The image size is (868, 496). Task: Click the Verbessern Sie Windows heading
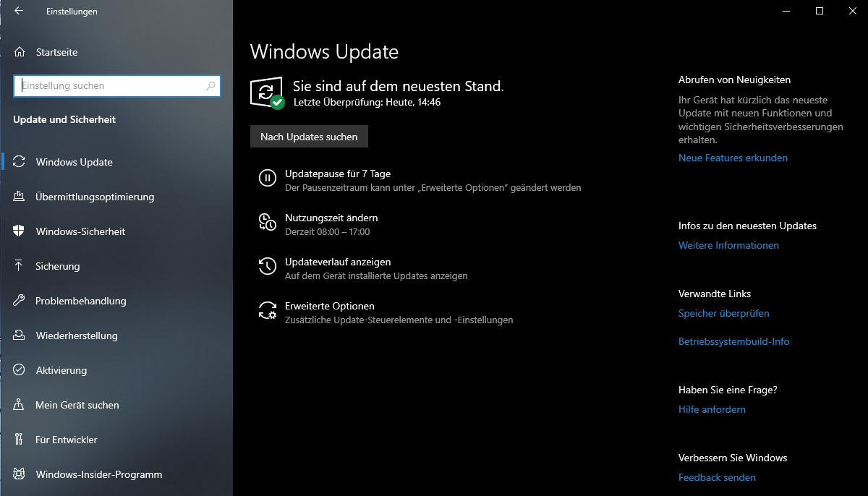click(733, 458)
